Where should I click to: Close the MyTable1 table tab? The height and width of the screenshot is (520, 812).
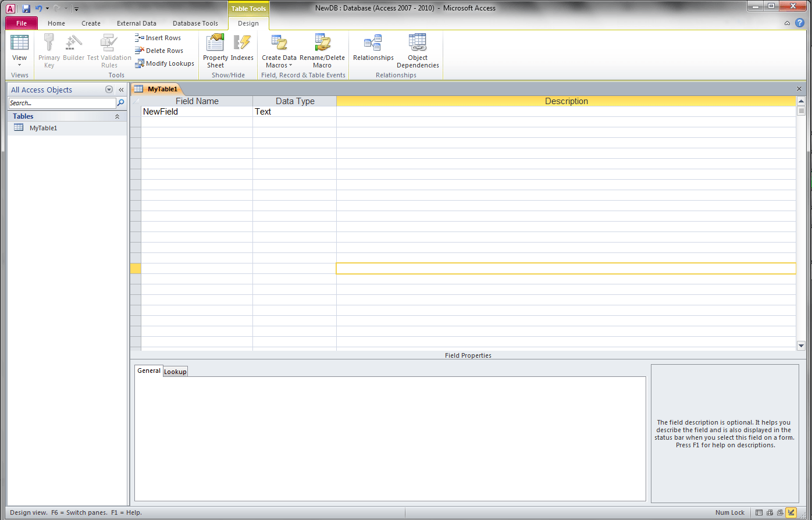[799, 89]
